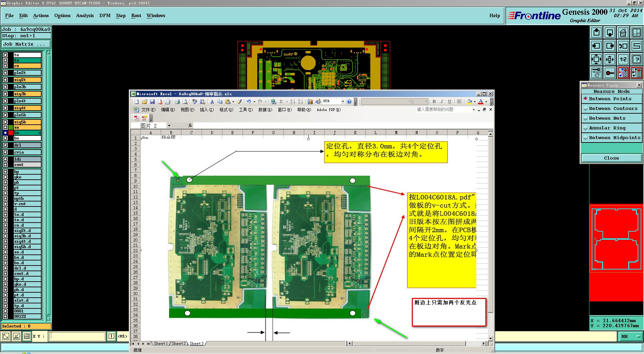
Task: Click the pan right view icon
Action: tap(610, 46)
